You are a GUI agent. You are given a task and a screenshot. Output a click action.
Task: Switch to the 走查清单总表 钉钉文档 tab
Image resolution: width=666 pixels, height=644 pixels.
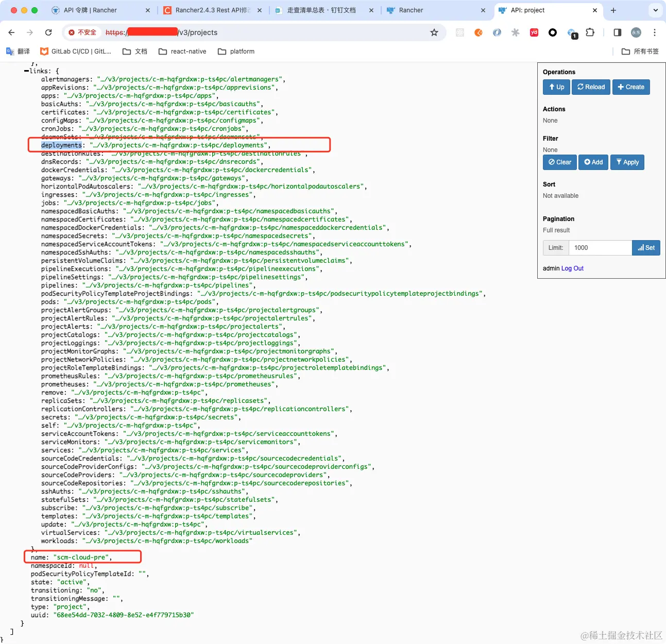(x=324, y=10)
